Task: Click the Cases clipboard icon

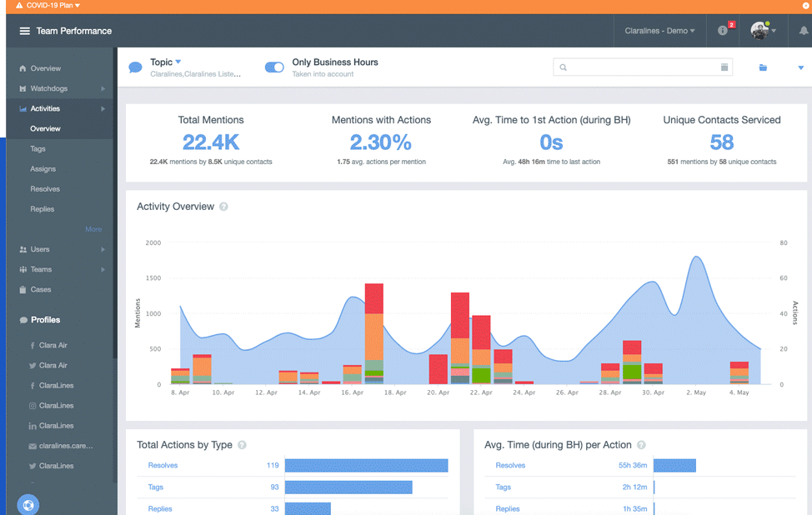Action: (x=23, y=290)
